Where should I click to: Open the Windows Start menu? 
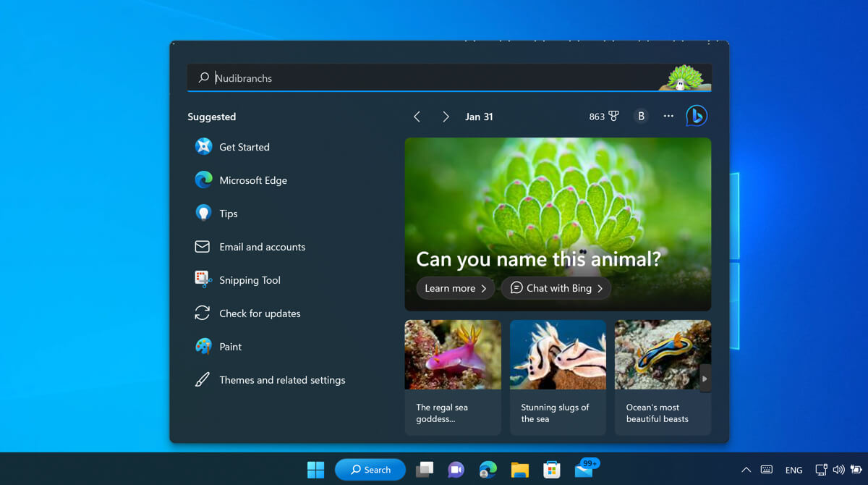[x=316, y=470]
